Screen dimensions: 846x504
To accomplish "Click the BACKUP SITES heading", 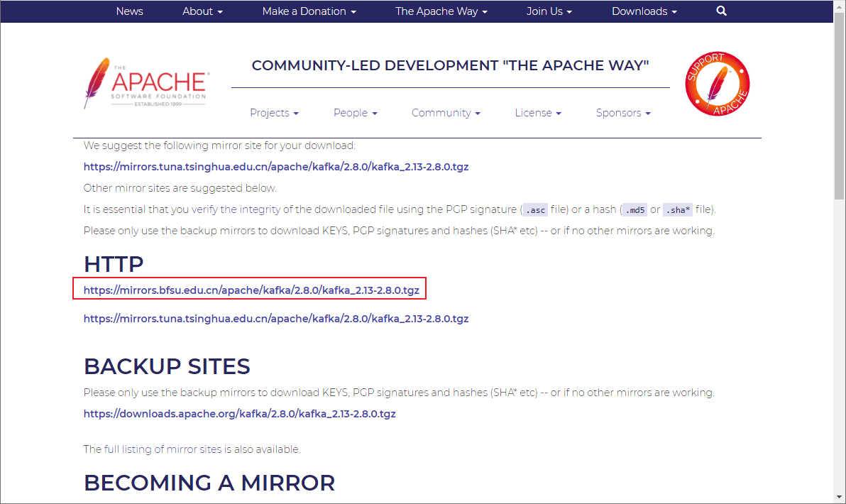I will (x=167, y=367).
